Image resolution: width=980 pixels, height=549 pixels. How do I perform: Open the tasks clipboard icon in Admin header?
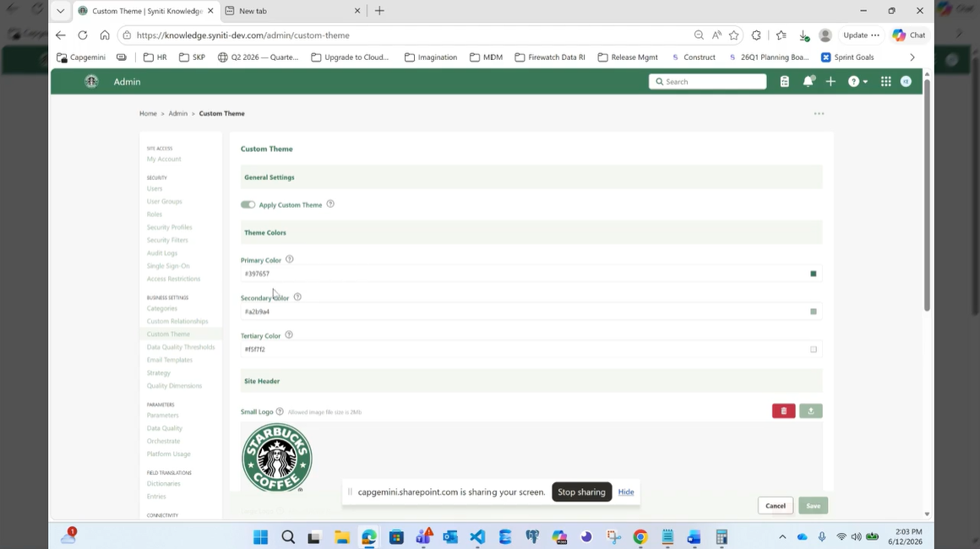[784, 82]
